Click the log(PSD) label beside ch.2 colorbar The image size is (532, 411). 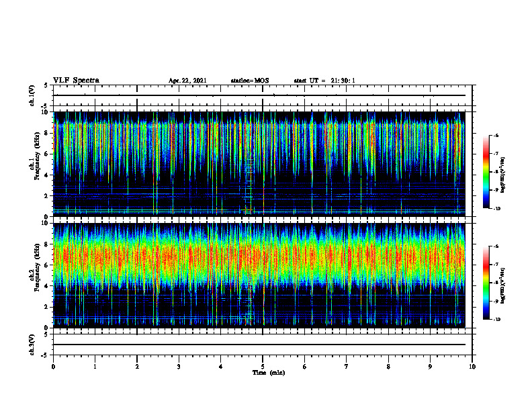pos(503,286)
